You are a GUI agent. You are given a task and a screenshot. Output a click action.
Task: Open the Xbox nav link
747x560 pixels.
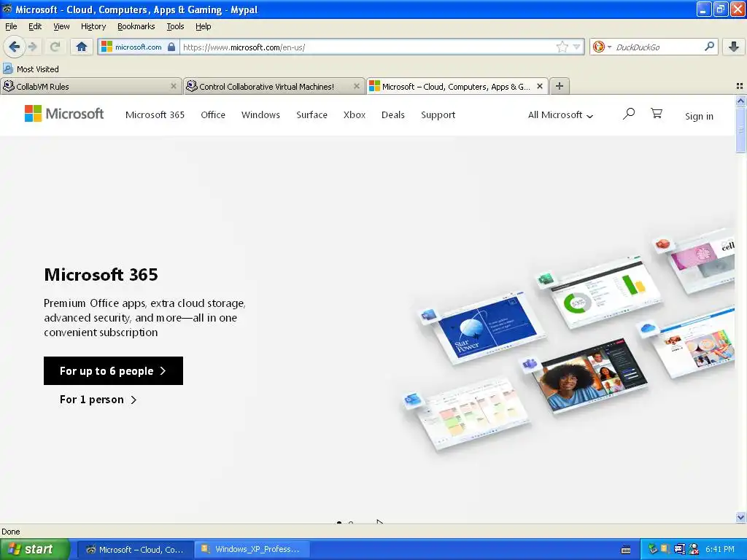(x=355, y=114)
